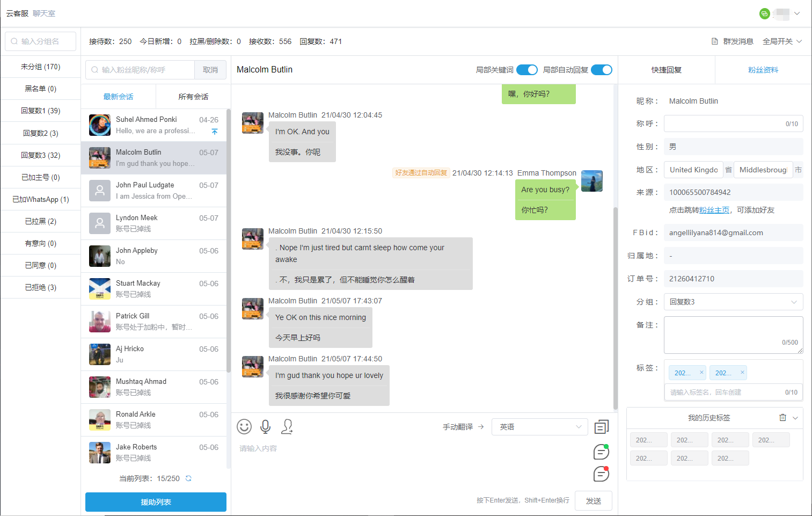The height and width of the screenshot is (516, 812).
Task: Open John Appleby conversation
Action: pos(153,256)
